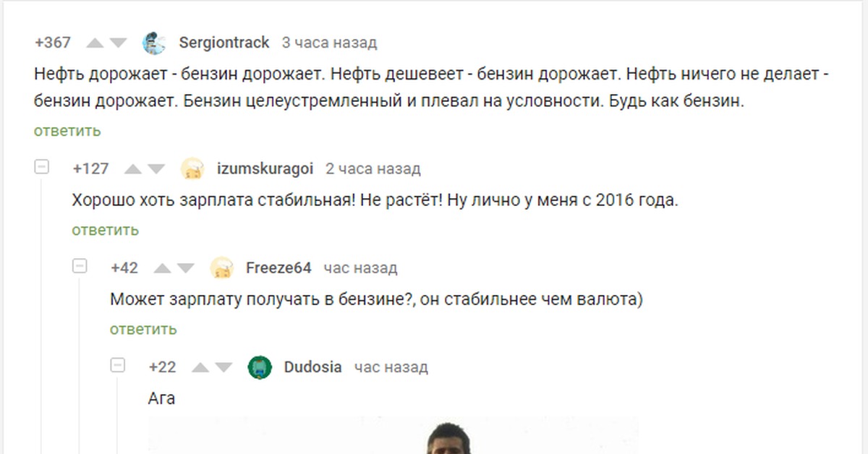Reply to izumskuragoi's comment via ответить
Screen dimensions: 868x454
[x=105, y=230]
